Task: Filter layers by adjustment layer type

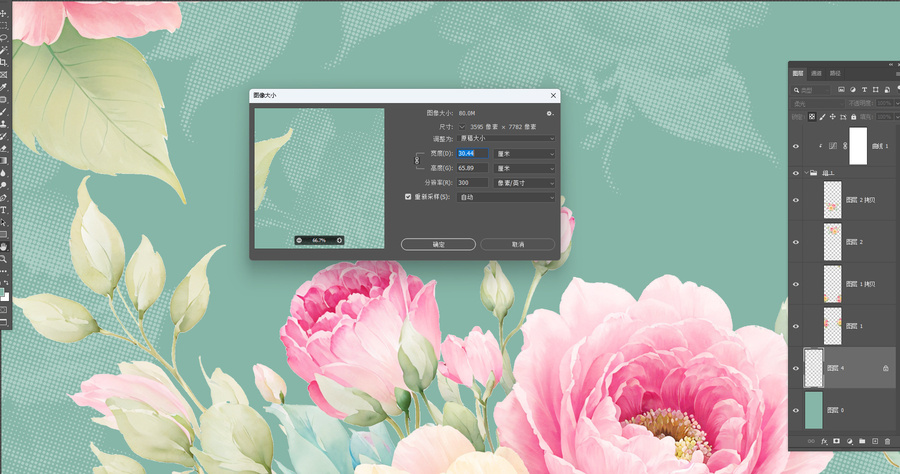Action: (x=853, y=90)
